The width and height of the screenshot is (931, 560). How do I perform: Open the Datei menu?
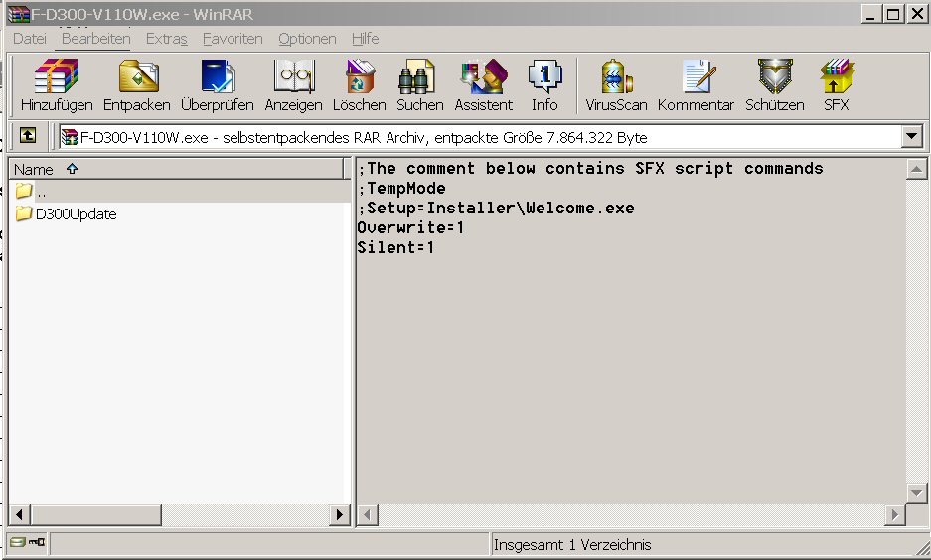30,39
